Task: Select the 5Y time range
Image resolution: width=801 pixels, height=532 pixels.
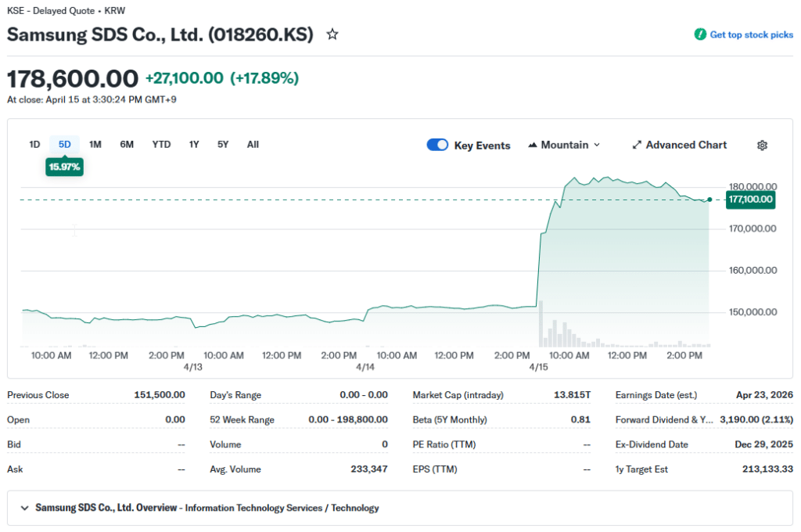Action: (223, 145)
